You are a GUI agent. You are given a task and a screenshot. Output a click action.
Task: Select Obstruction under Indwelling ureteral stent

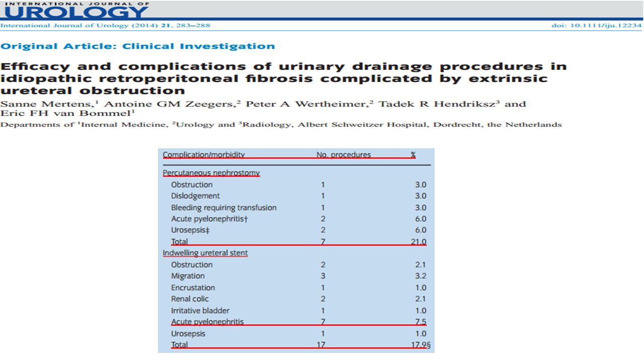pyautogui.click(x=192, y=264)
